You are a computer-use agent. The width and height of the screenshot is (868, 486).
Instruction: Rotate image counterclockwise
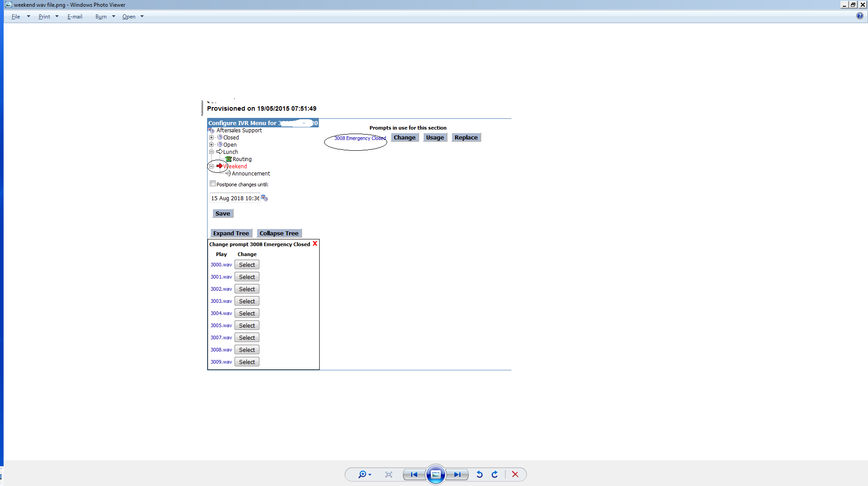pos(479,474)
